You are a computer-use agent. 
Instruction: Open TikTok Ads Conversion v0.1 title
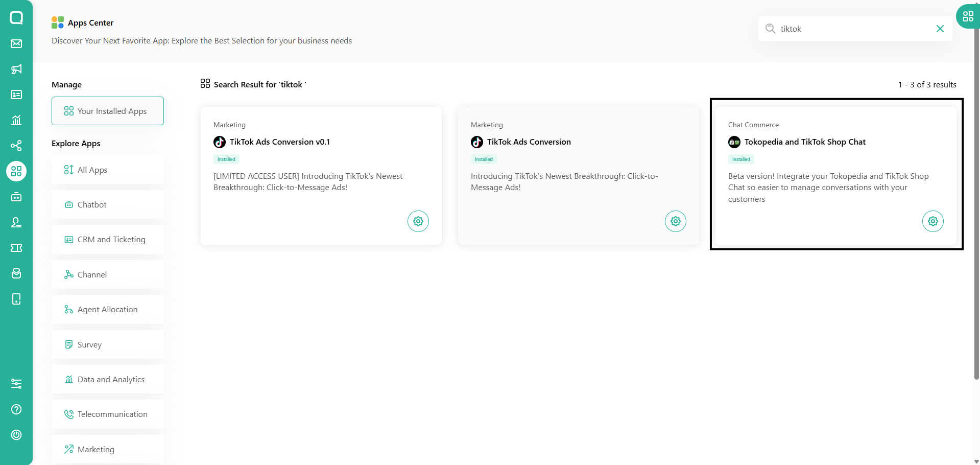click(x=280, y=142)
